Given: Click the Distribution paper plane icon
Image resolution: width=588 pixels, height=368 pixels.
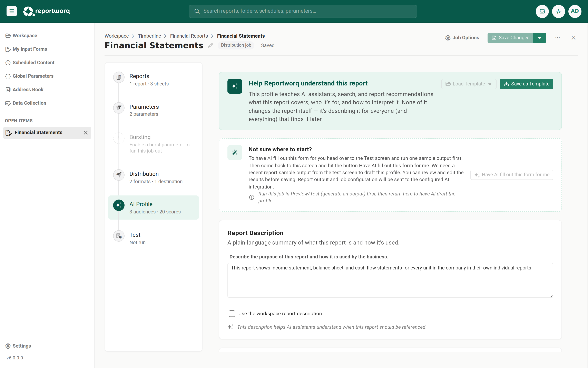Looking at the screenshot, I should [x=119, y=175].
